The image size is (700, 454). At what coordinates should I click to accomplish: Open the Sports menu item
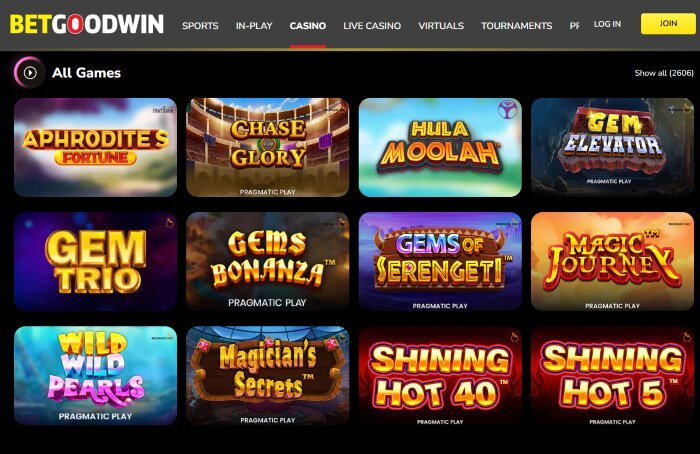click(200, 26)
